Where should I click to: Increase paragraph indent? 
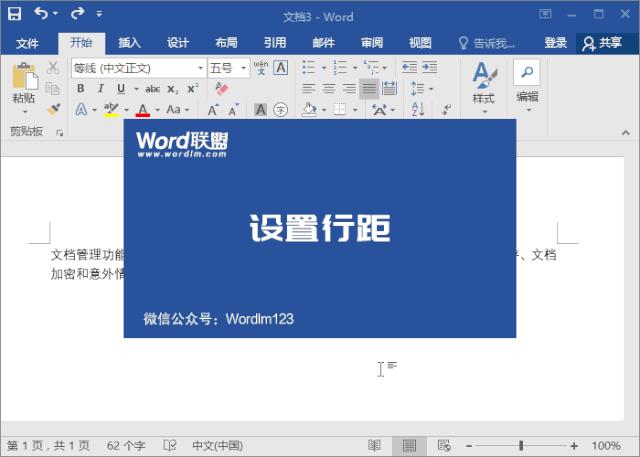[x=429, y=67]
